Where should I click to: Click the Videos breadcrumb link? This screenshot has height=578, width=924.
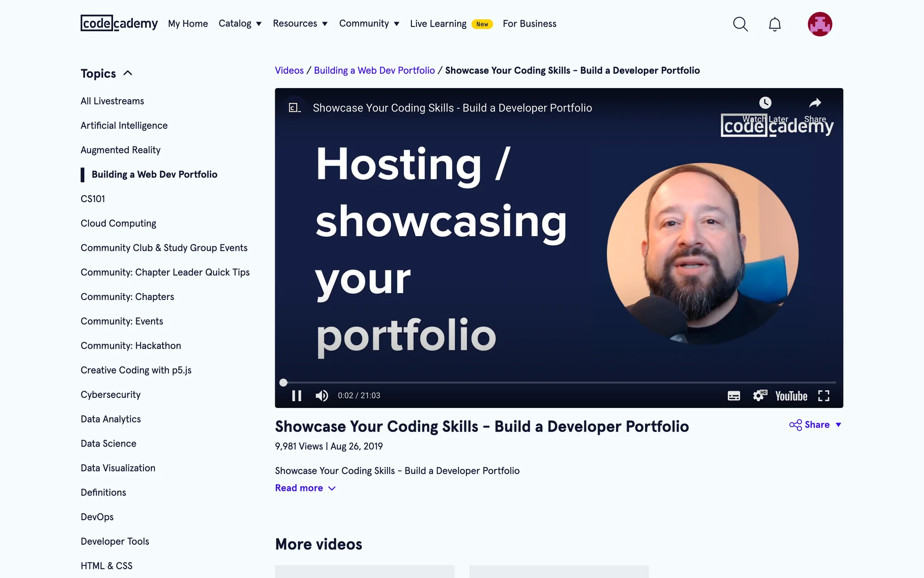tap(289, 70)
